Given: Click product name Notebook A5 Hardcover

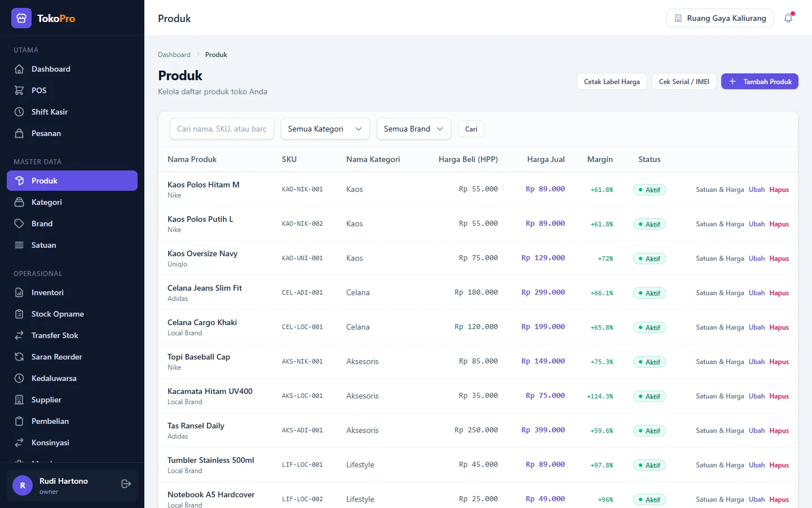Looking at the screenshot, I should click(x=211, y=494).
